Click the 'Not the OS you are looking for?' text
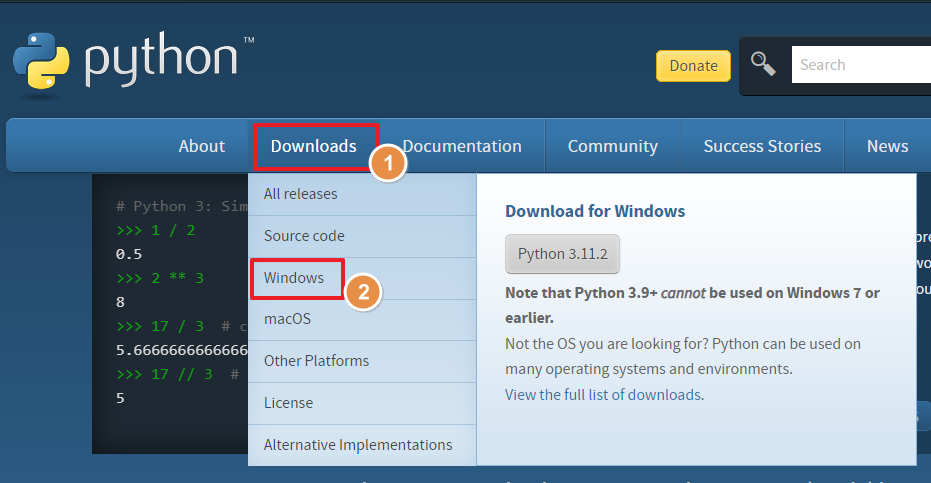Viewport: 931px width, 483px height. (x=606, y=344)
